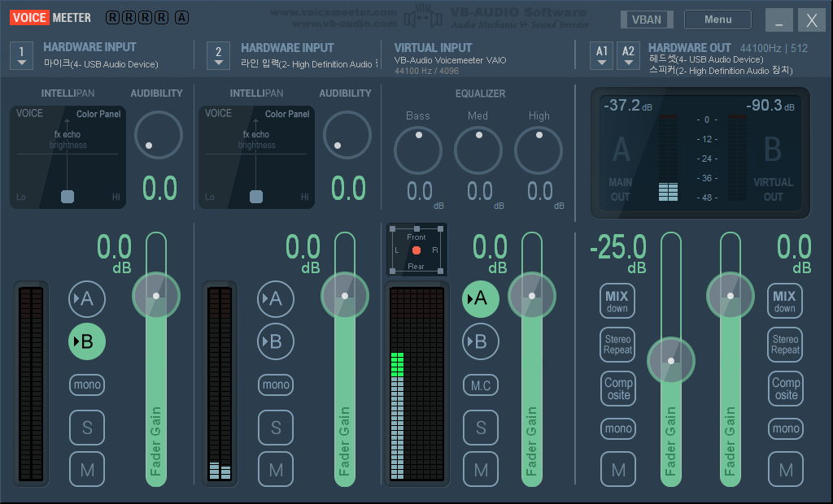Click the master level meter display

coord(700,153)
